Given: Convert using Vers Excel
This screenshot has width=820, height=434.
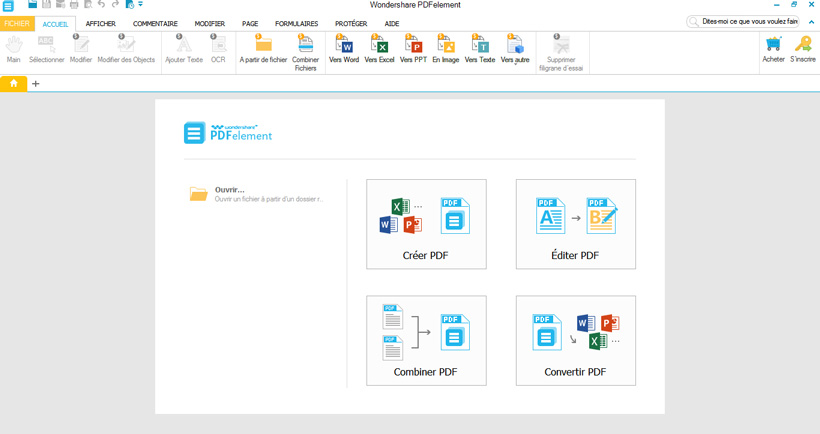Looking at the screenshot, I should tap(379, 49).
